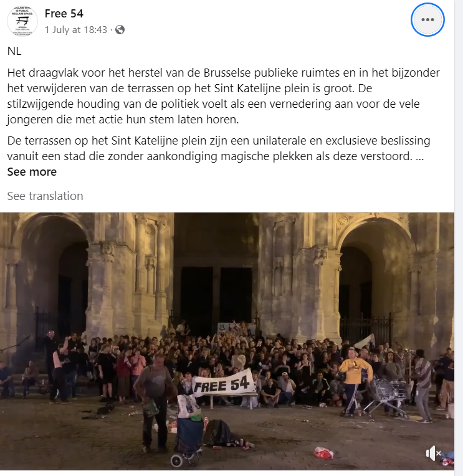Screen dimensions: 463x476
Task: Play the video of the crowd at the church
Action: [227, 341]
